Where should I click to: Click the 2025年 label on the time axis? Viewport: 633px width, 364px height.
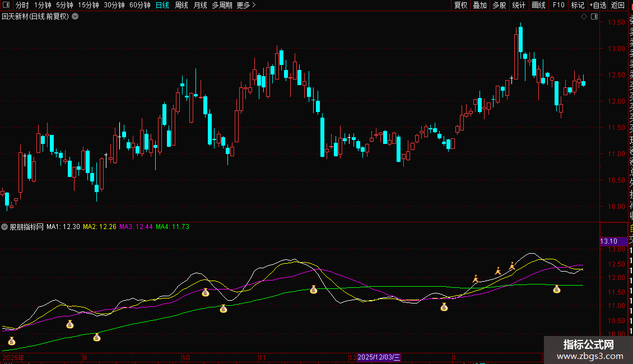[13, 357]
